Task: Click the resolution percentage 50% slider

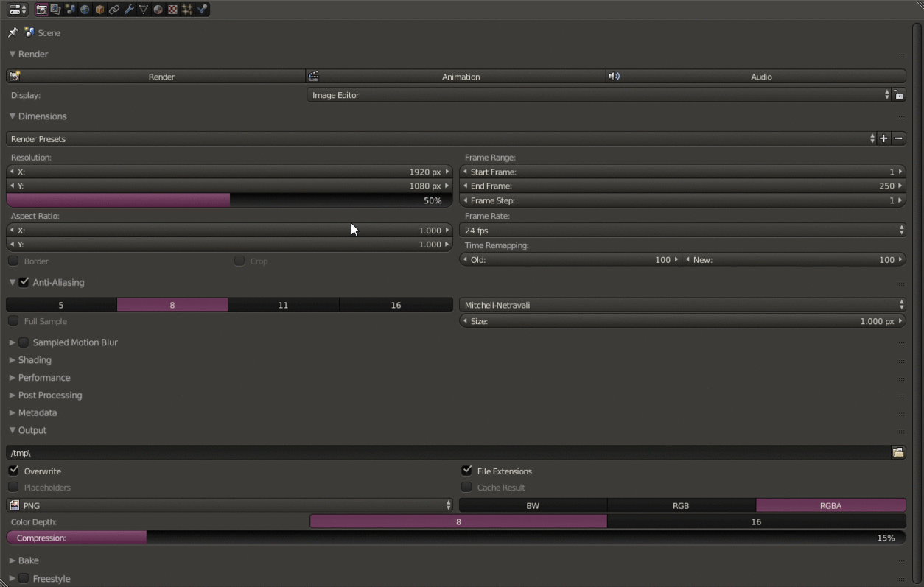Action: [x=229, y=200]
